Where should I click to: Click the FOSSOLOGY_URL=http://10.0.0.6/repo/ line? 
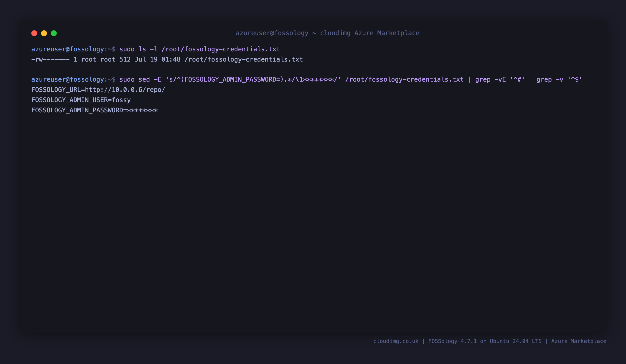98,90
